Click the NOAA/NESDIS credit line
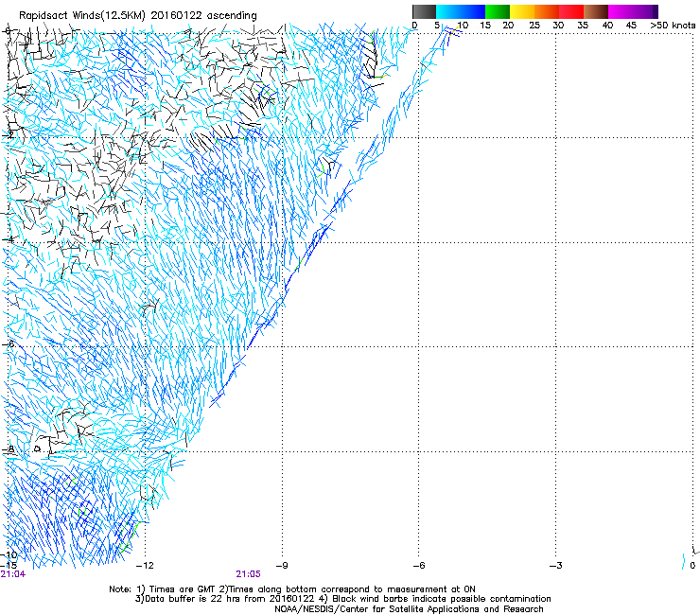Screen dimensions: 700x615 (x=409, y=609)
